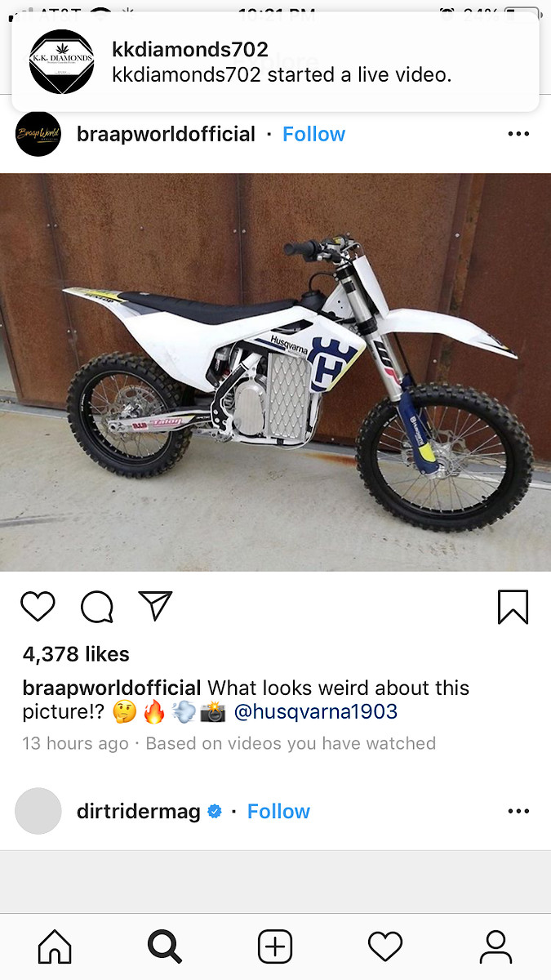
Task: Follow dirtridermag
Action: click(x=278, y=811)
